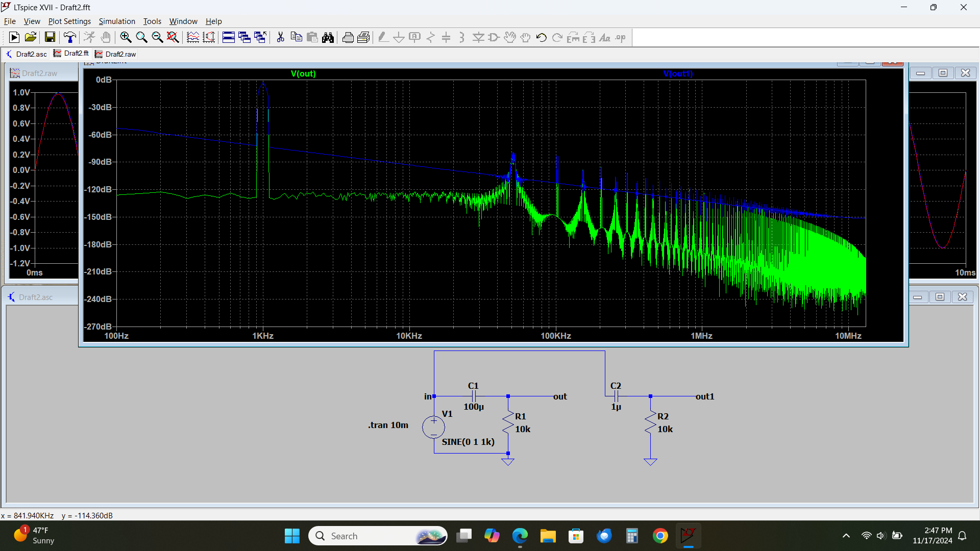This screenshot has width=980, height=551.
Task: Click the Zoom full extents icon
Action: point(173,37)
